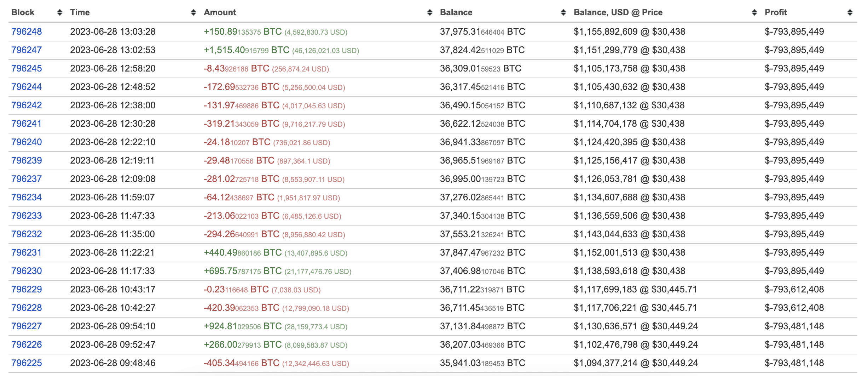This screenshot has width=868, height=376.
Task: Click amount -172.69532736 BTC
Action: coord(242,87)
